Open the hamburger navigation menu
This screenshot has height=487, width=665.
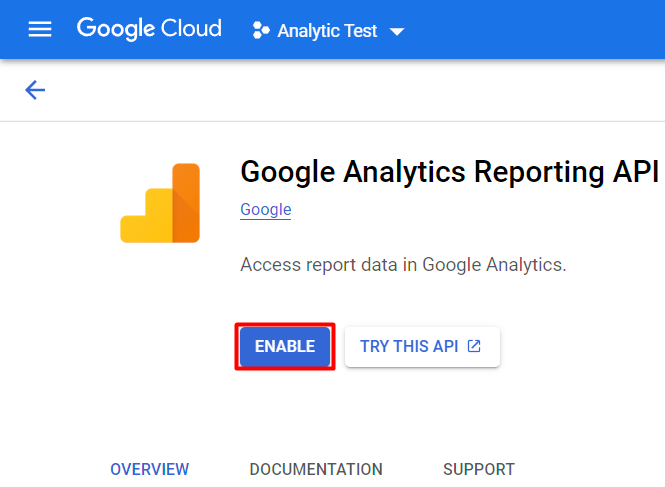40,29
